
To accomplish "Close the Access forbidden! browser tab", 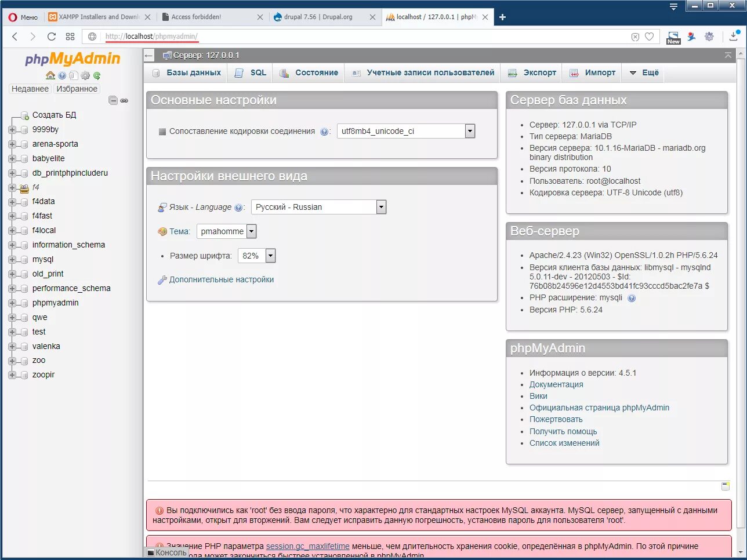I will point(260,17).
